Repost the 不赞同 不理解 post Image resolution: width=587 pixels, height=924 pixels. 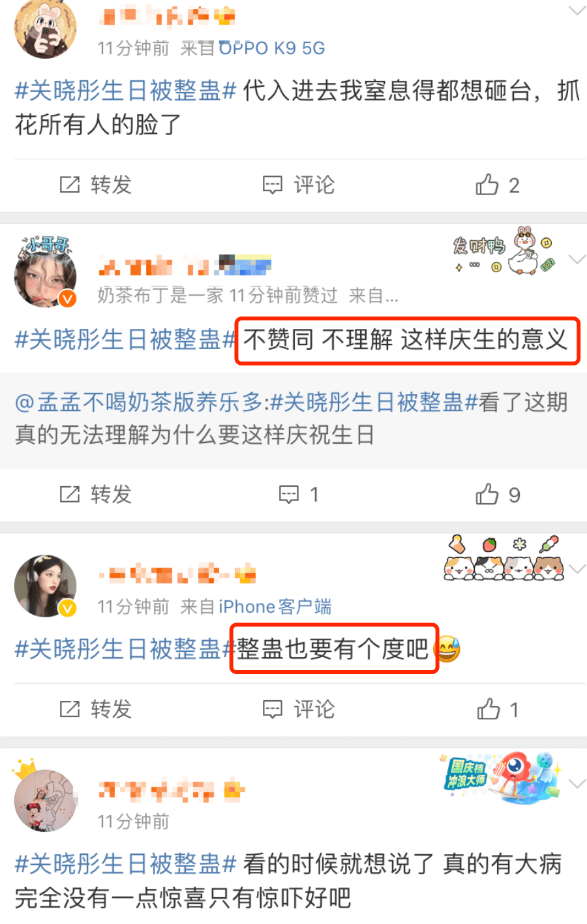[96, 495]
